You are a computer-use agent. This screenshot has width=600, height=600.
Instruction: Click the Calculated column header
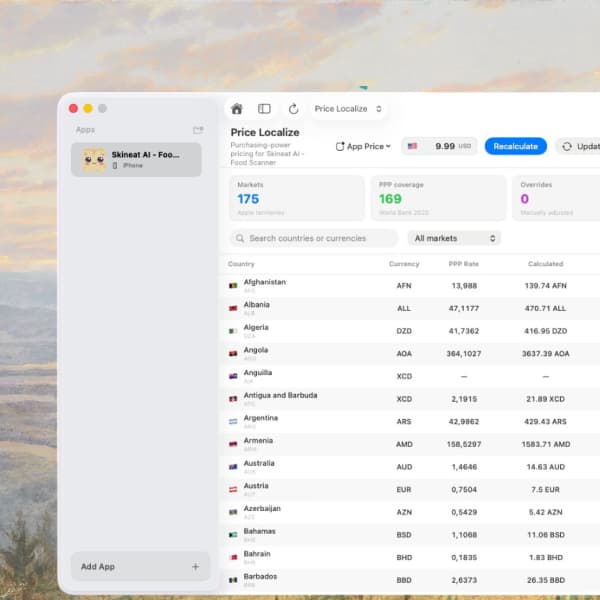tap(545, 264)
